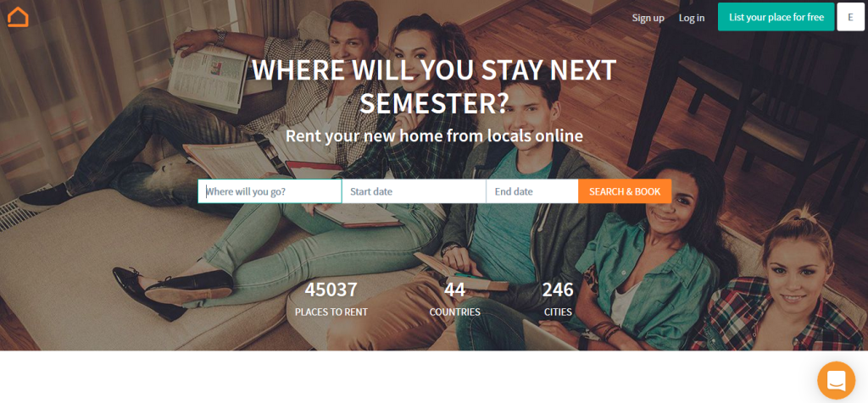Click the 246 cities number
This screenshot has width=868, height=403.
(x=558, y=290)
